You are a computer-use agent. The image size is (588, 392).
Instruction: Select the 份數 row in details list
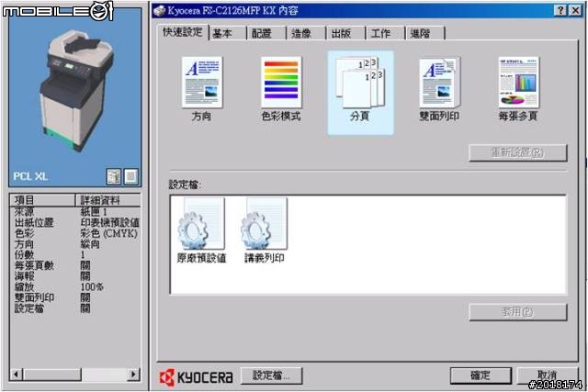coord(75,255)
